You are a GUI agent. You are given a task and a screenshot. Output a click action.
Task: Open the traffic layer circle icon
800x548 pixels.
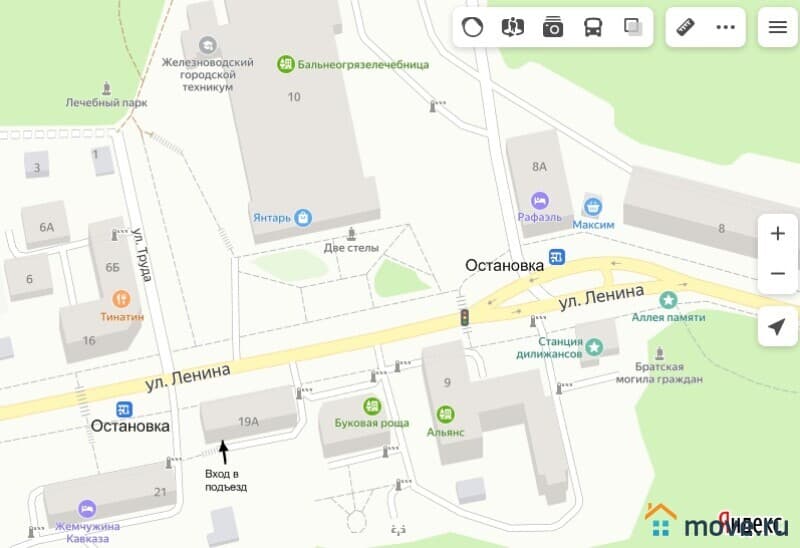click(x=472, y=27)
